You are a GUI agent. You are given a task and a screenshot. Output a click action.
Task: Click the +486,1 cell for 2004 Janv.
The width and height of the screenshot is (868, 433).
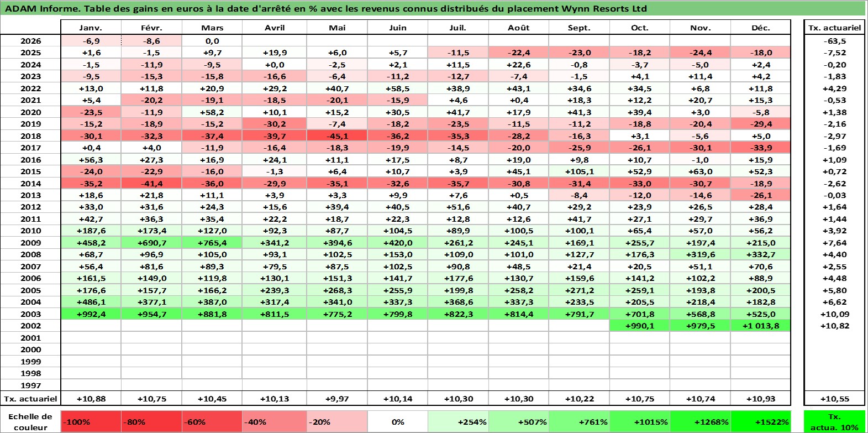pos(91,302)
